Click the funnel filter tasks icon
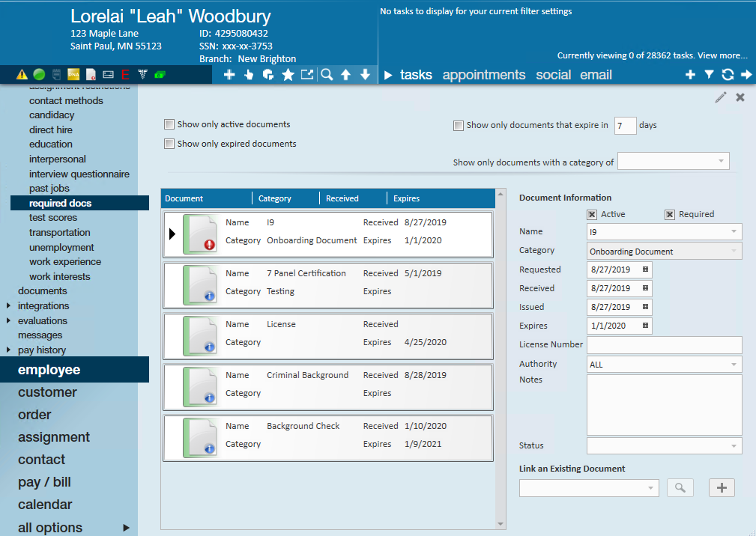Screen dimensions: 756x536 (x=709, y=75)
